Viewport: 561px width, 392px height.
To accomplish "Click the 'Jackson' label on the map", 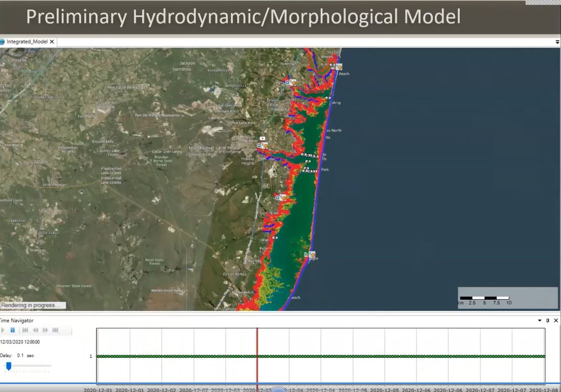I will tap(187, 63).
